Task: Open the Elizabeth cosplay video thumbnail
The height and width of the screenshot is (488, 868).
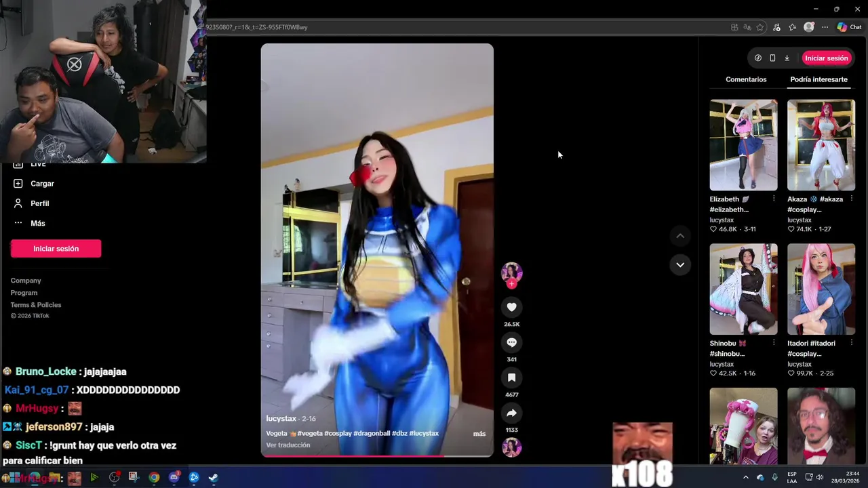Action: [743, 145]
